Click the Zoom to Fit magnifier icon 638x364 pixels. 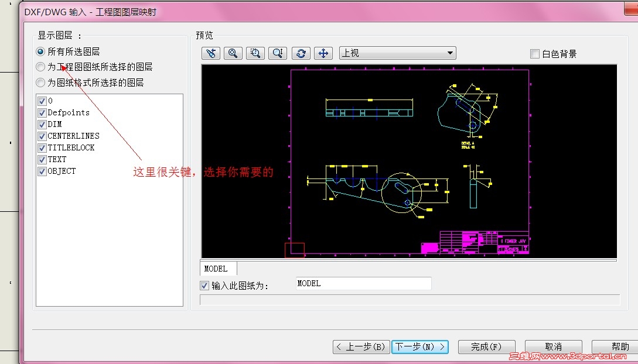pos(233,53)
